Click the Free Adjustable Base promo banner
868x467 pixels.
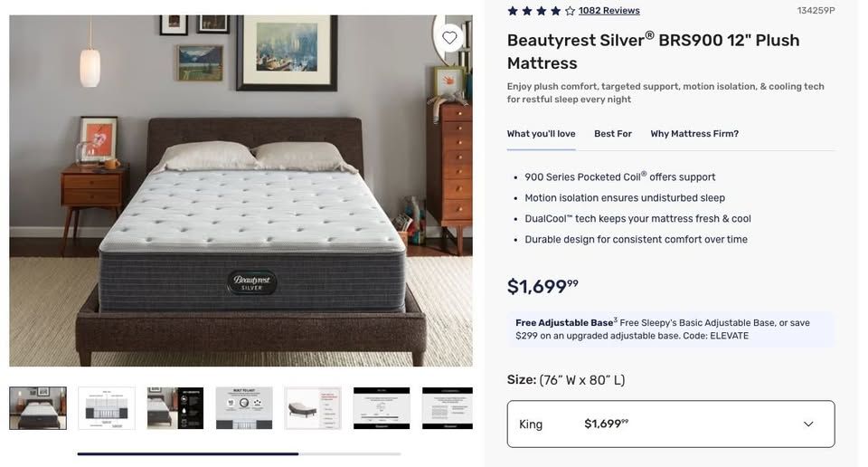tap(670, 329)
